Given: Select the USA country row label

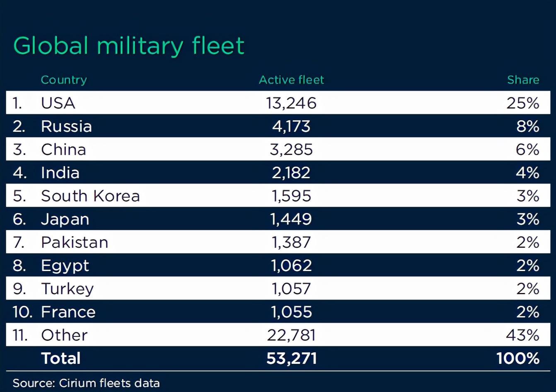Looking at the screenshot, I should tap(58, 103).
